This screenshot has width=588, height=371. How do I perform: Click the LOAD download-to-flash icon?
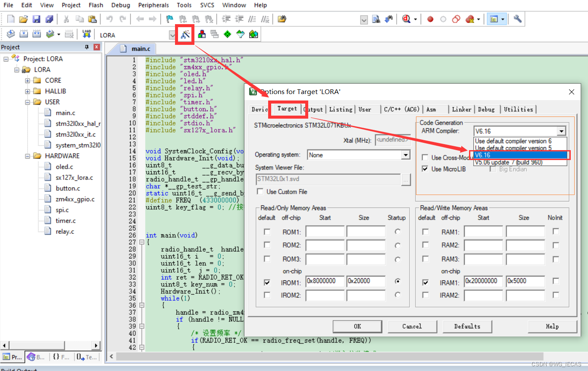coord(86,34)
